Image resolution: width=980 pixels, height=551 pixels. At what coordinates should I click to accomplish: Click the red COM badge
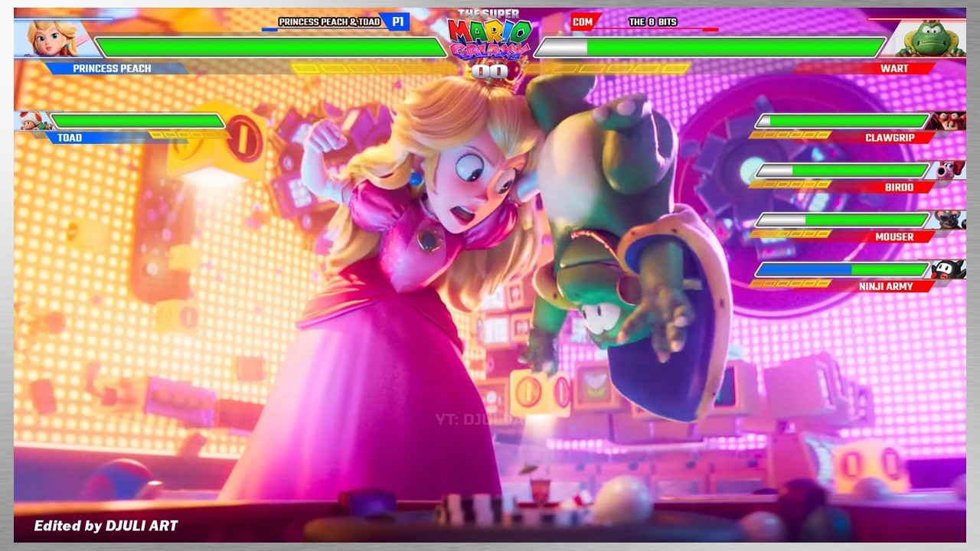coord(583,22)
